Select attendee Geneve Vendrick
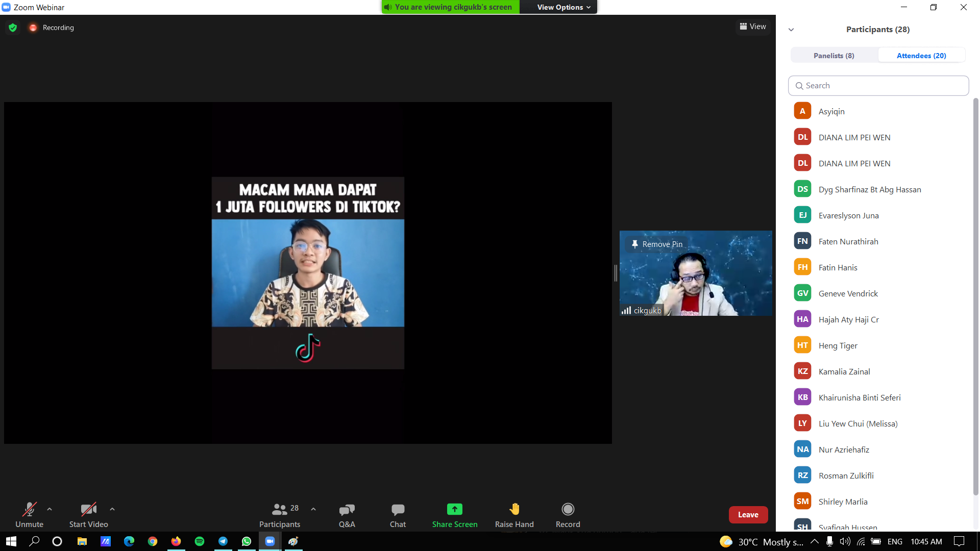This screenshot has height=551, width=980. 878,293
